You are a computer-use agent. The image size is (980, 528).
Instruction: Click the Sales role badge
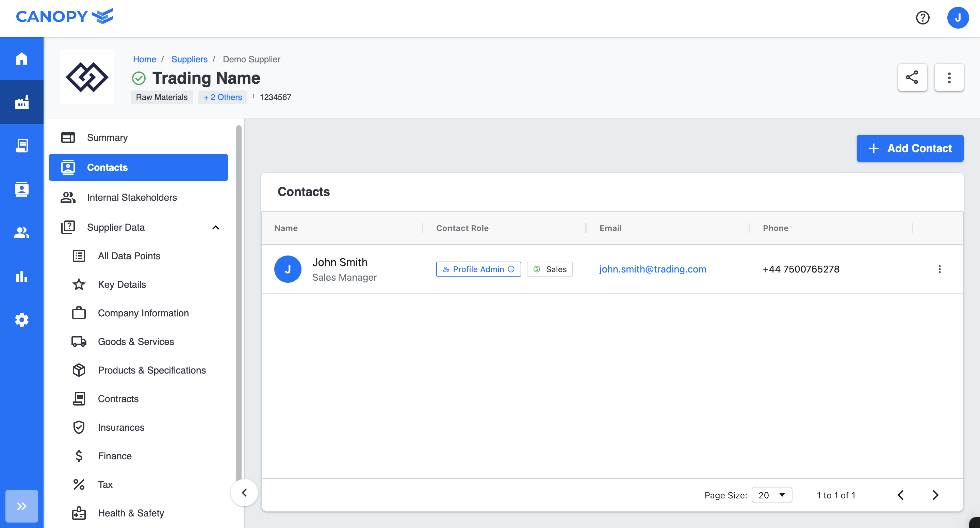[549, 269]
